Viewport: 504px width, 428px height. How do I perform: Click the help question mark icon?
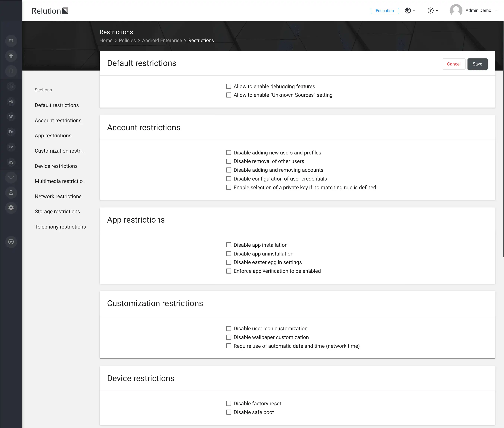coord(430,10)
